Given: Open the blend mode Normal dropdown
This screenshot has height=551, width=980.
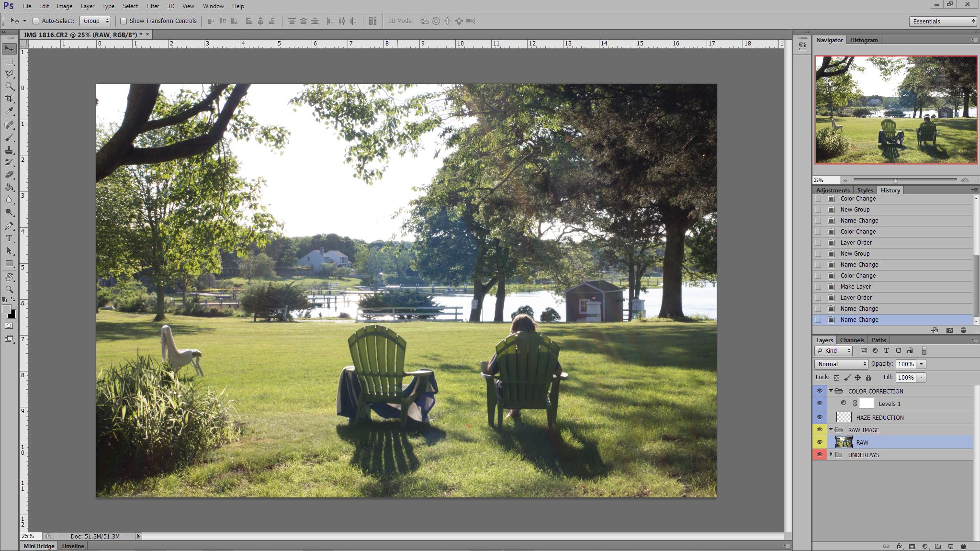Looking at the screenshot, I should pyautogui.click(x=842, y=364).
